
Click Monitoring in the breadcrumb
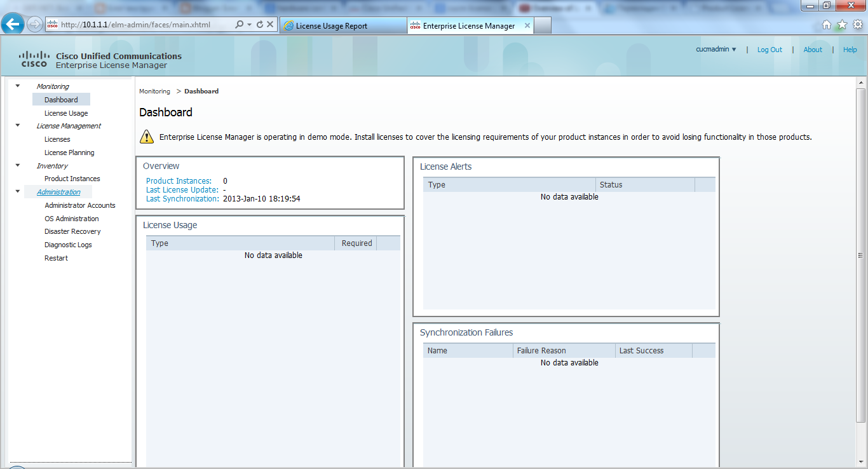pos(154,92)
